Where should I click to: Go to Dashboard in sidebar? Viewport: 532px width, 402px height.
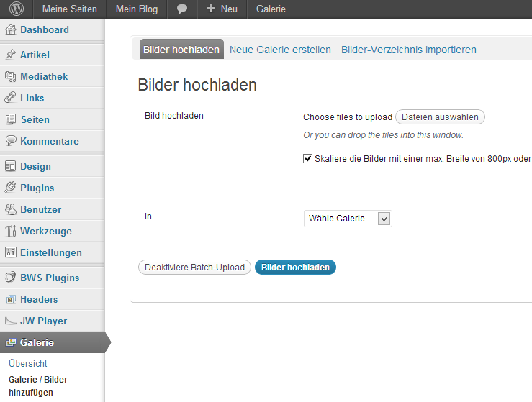pos(45,29)
